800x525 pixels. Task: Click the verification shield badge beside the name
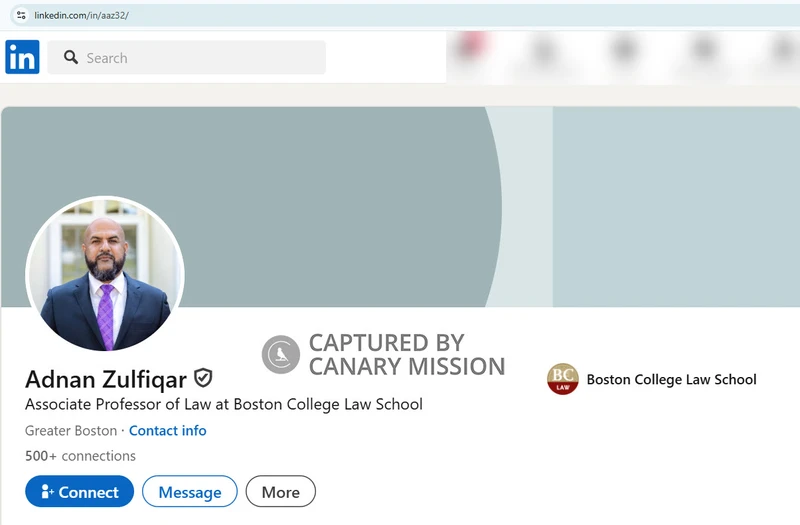[x=203, y=378]
